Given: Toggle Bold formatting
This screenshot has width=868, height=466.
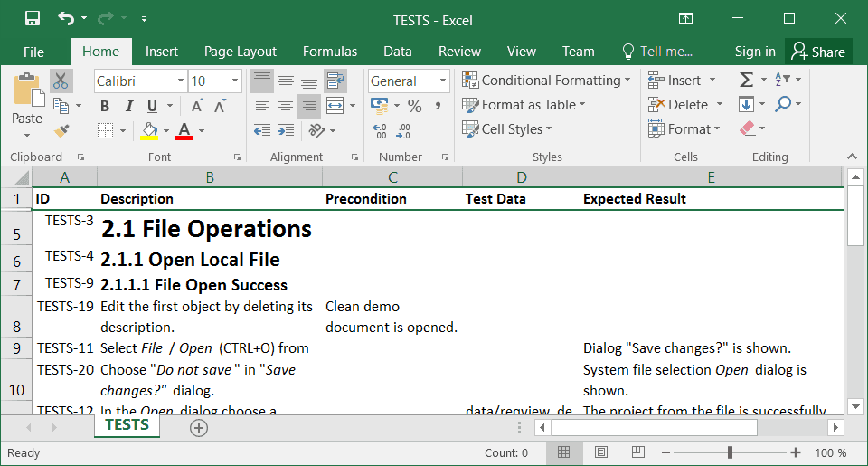Looking at the screenshot, I should click(x=105, y=106).
